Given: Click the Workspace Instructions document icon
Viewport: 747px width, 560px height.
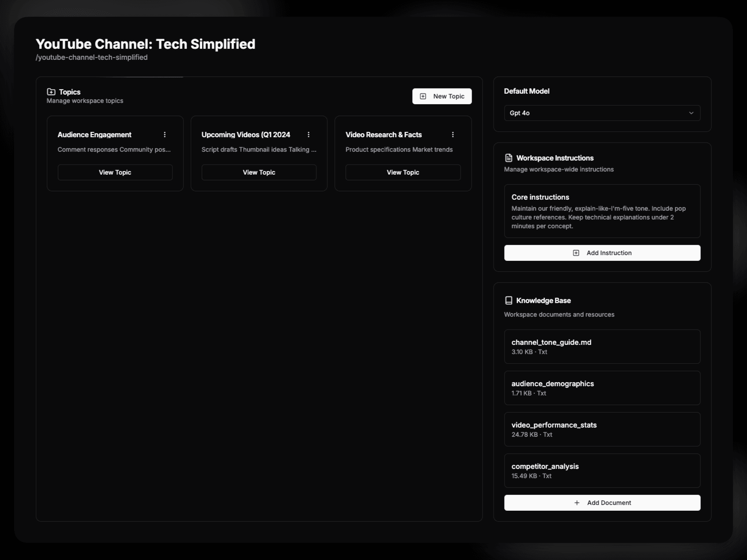Looking at the screenshot, I should pos(509,158).
